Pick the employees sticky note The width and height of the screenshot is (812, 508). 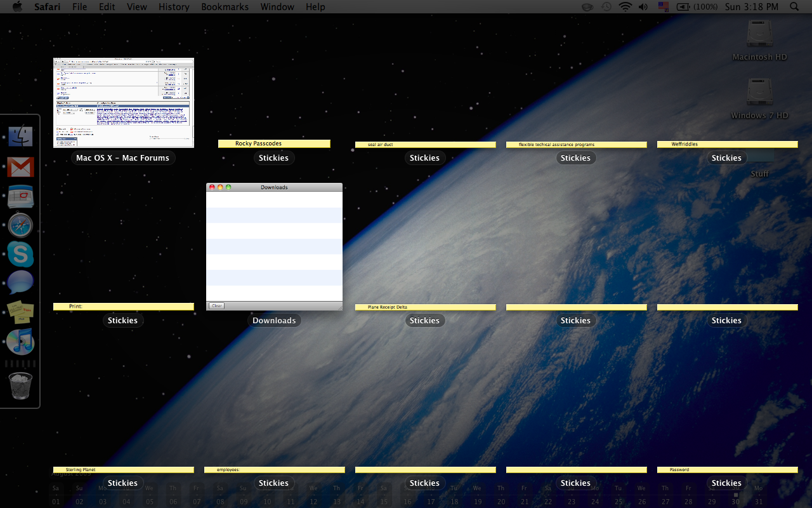274,470
